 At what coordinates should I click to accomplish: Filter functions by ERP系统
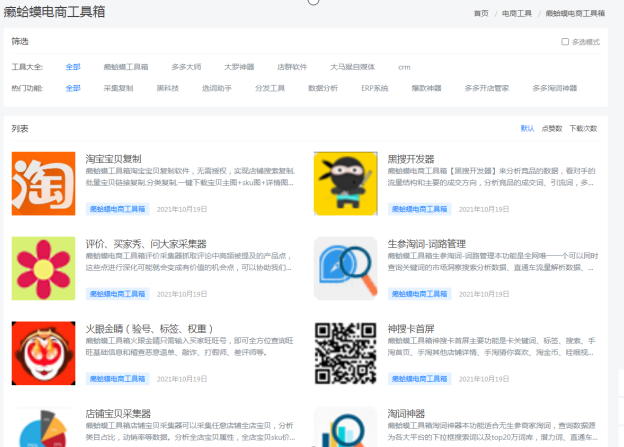pyautogui.click(x=374, y=88)
